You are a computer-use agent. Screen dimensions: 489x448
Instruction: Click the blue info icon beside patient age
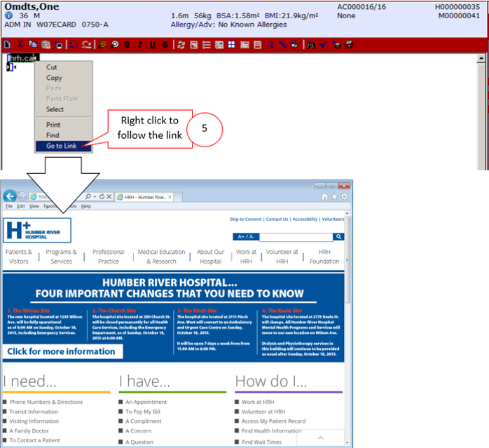tap(8, 15)
